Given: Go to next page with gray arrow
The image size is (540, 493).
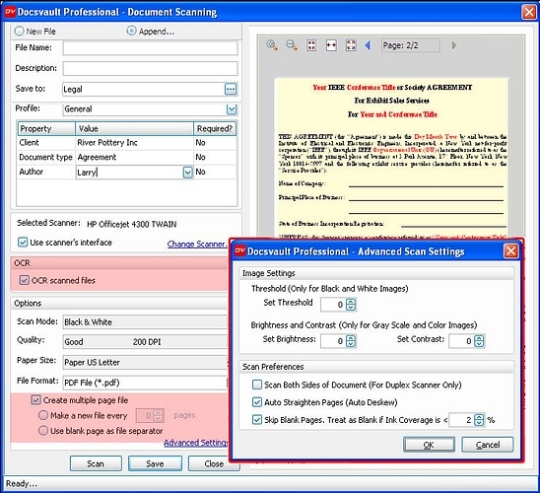Looking at the screenshot, I should coord(454,45).
